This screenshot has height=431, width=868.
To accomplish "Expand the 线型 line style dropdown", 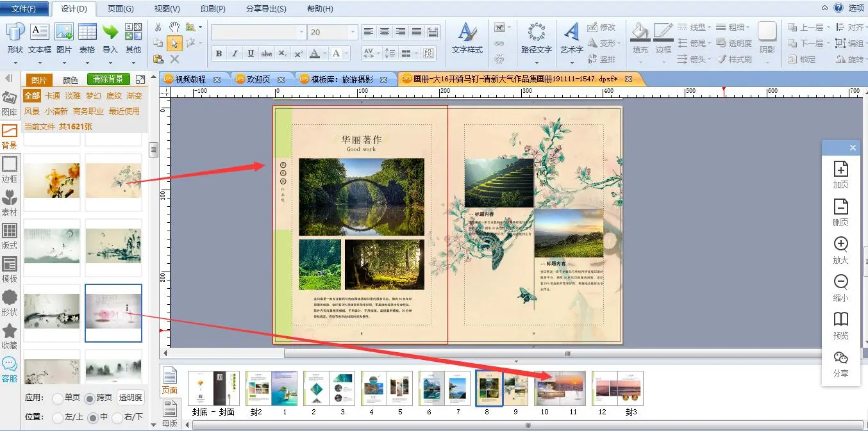I will coord(710,28).
